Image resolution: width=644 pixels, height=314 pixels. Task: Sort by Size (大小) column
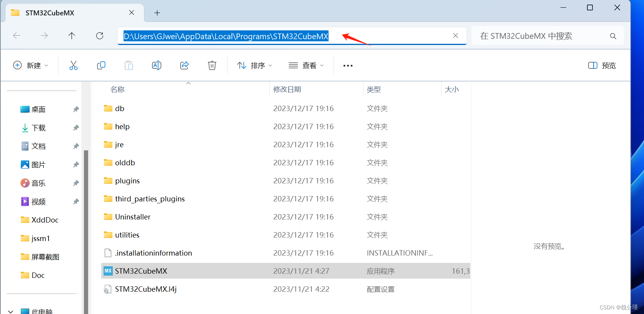pyautogui.click(x=452, y=90)
